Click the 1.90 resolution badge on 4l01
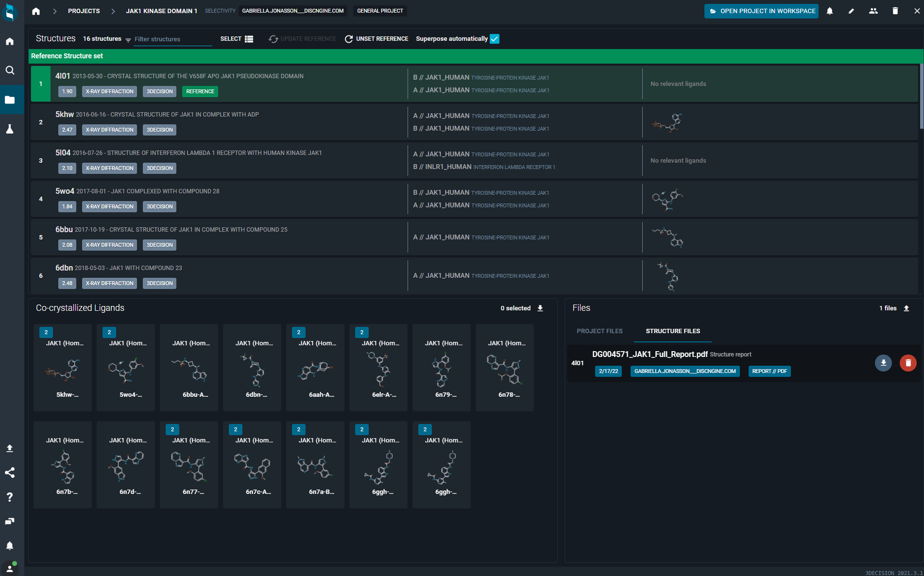Screen dimensions: 924x576 [x=67, y=91]
